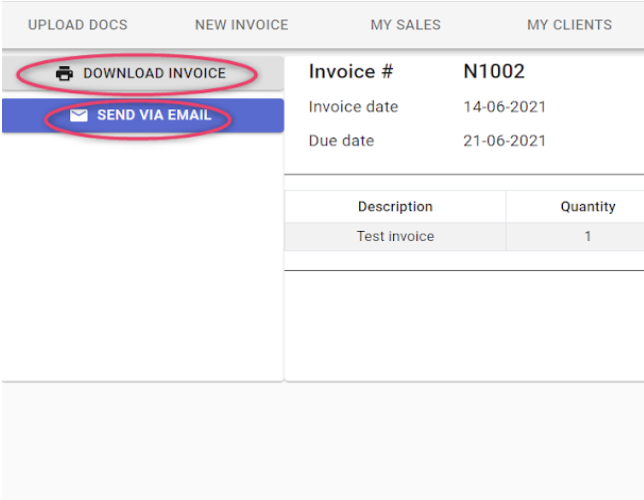
Task: Click the Quantity column header
Action: 588,206
